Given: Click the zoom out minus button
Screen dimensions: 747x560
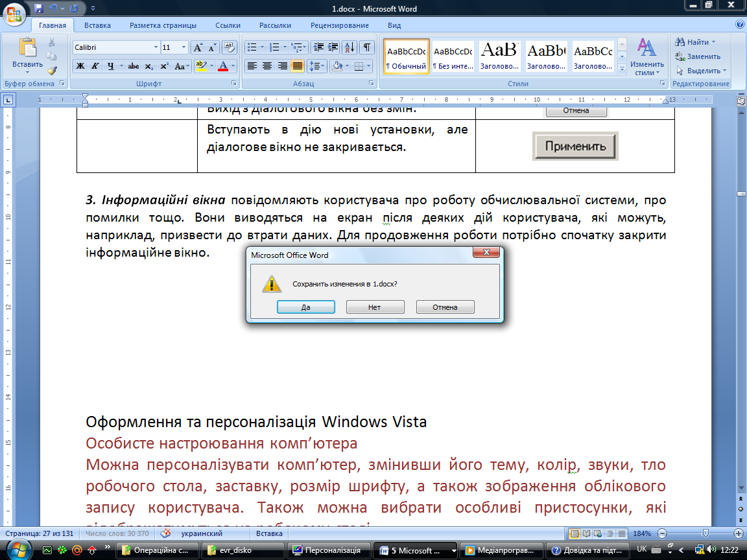Looking at the screenshot, I should point(661,533).
